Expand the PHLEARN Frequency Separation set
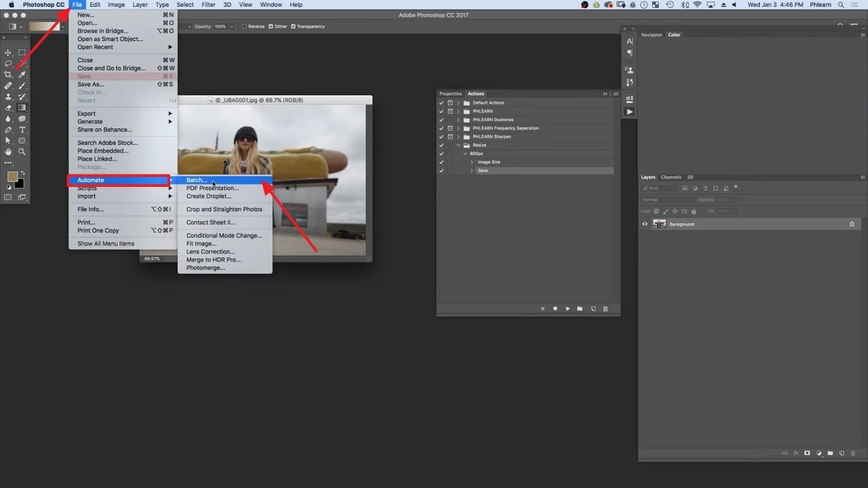Image resolution: width=868 pixels, height=488 pixels. pos(458,128)
